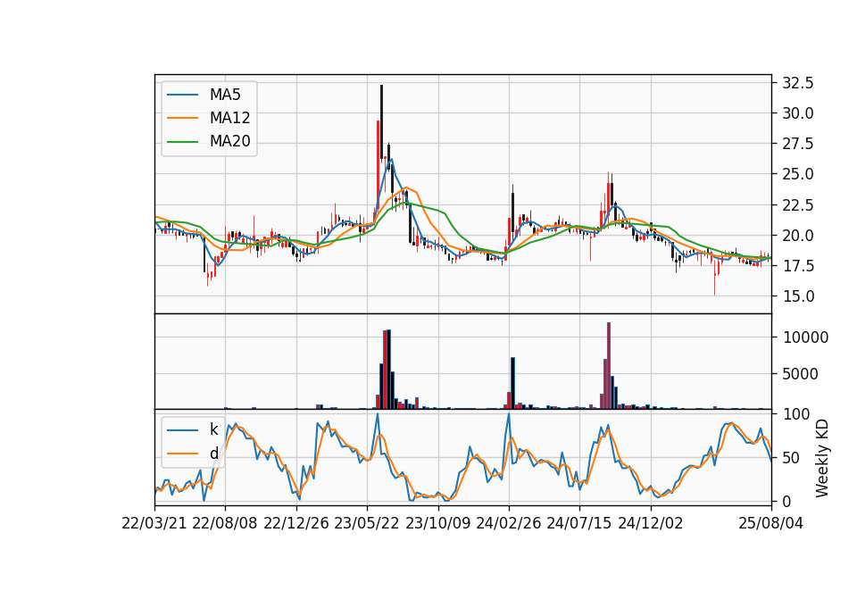Click the 22/03/21 date tick label
Screen dimensions: 857x616
[154, 523]
